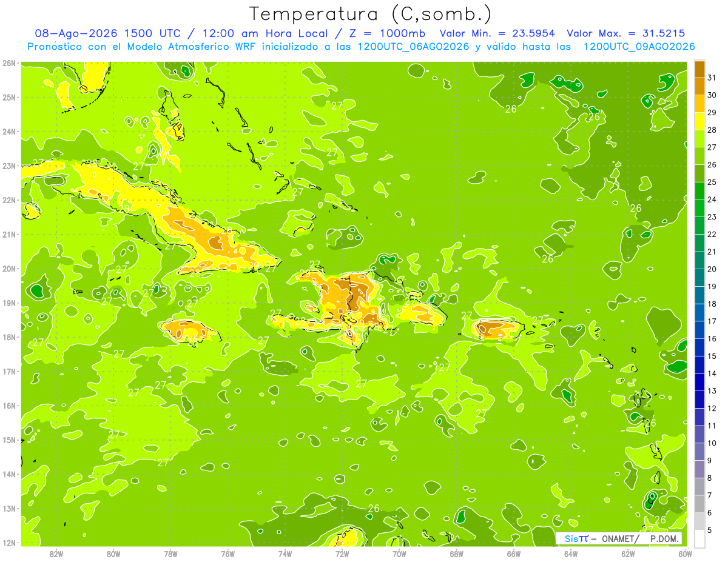Click the "24N" latitude axis label

pyautogui.click(x=9, y=132)
